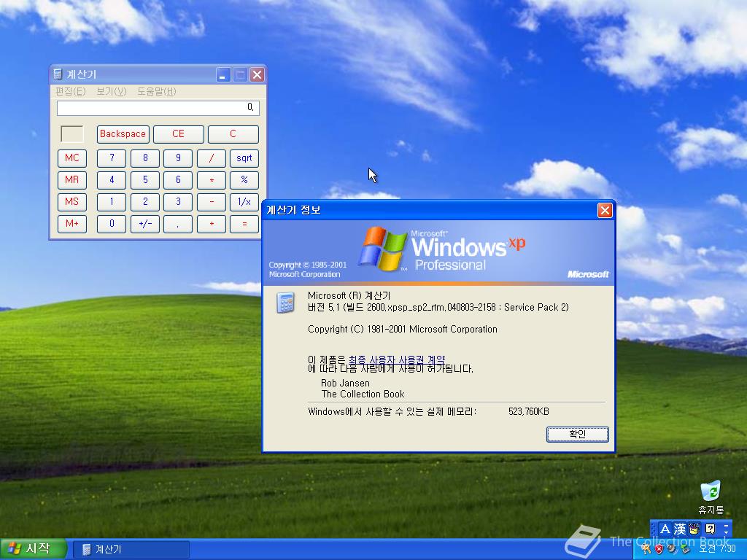Click the multiply (*) calculator key
Screen dimensions: 747x560
click(211, 180)
